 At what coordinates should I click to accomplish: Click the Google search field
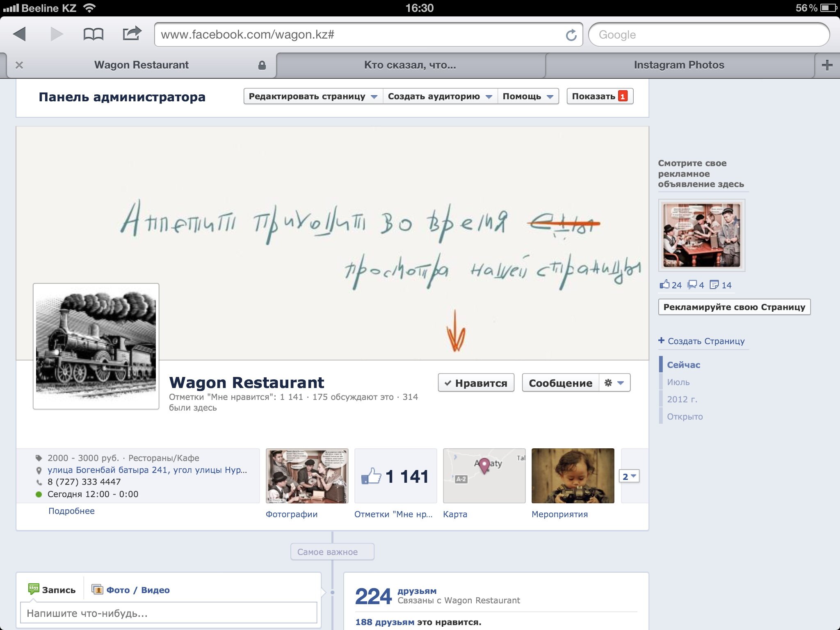click(x=709, y=34)
